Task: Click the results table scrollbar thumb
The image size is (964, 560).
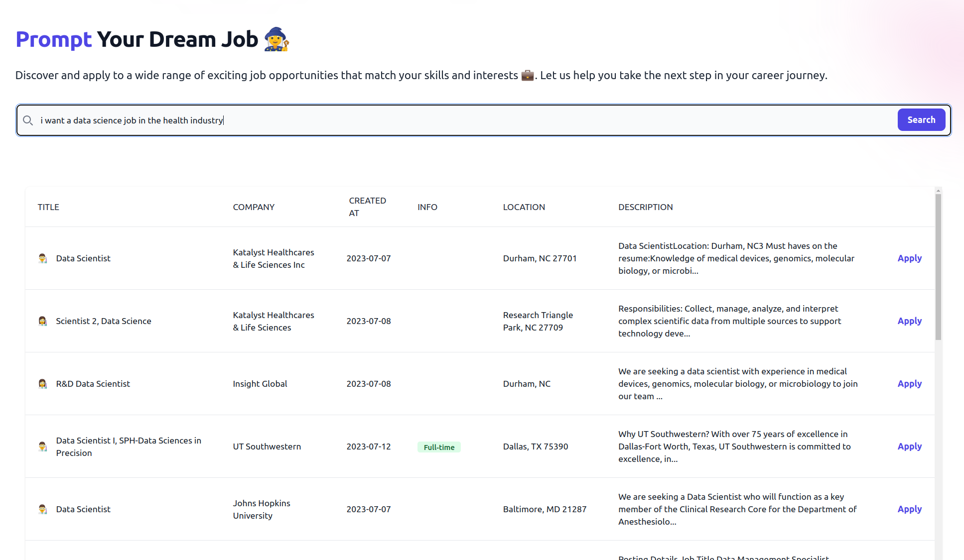Action: point(938,267)
